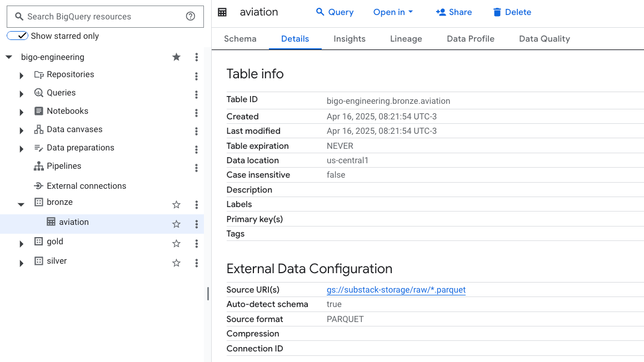Collapse the bronze dataset

(x=21, y=204)
